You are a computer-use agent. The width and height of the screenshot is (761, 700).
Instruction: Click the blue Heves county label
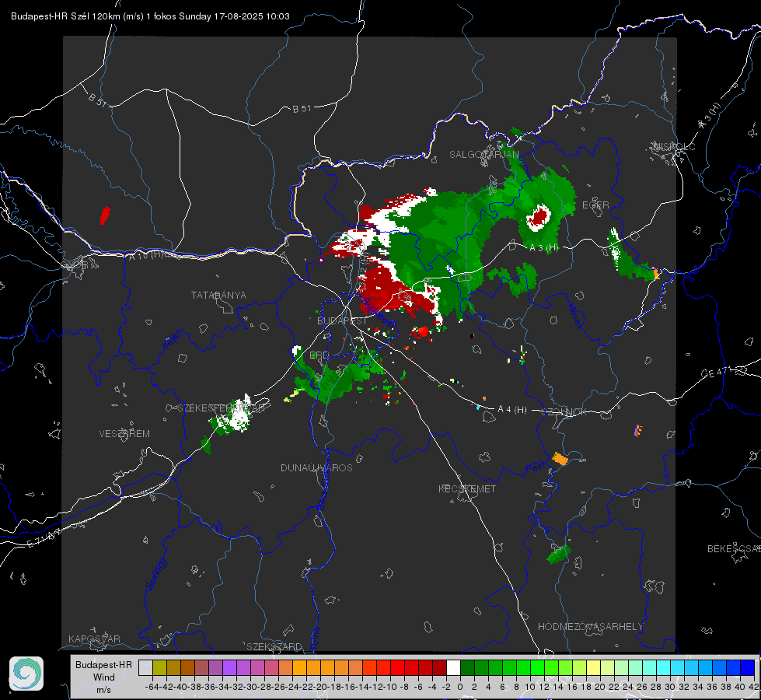(574, 316)
